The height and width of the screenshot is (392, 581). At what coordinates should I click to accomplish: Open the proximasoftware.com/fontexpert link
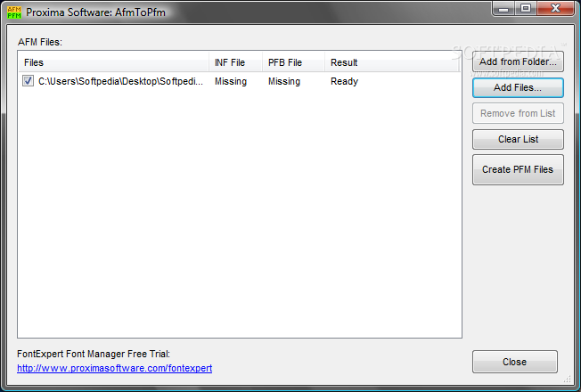(114, 368)
